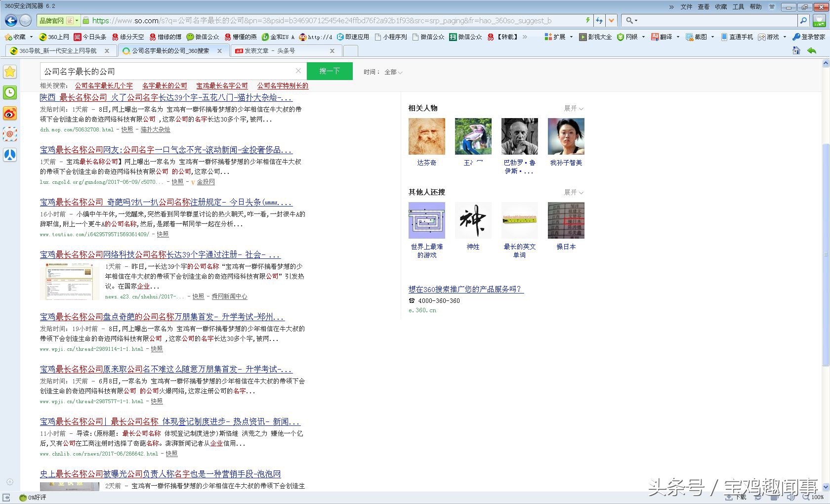Click the home icon beside the tab bar
The image size is (830, 504).
point(796,50)
